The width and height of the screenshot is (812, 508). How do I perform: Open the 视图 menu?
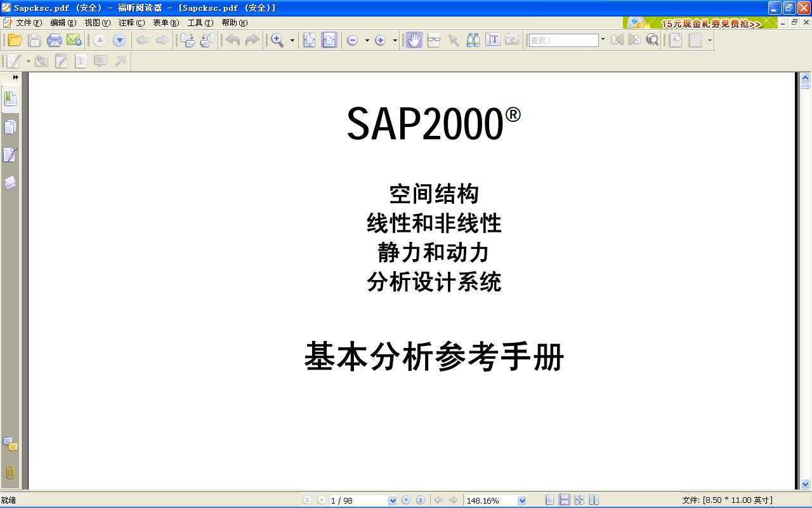pos(97,23)
